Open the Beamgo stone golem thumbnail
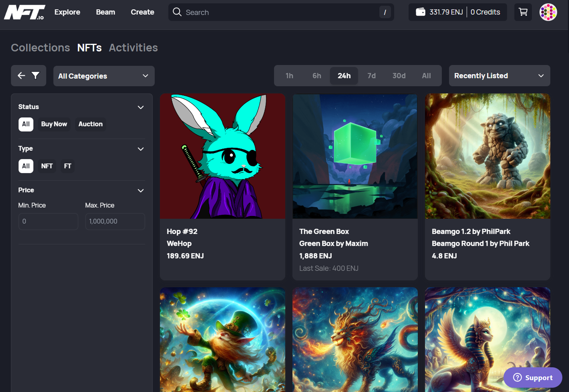This screenshot has width=569, height=392. [488, 156]
